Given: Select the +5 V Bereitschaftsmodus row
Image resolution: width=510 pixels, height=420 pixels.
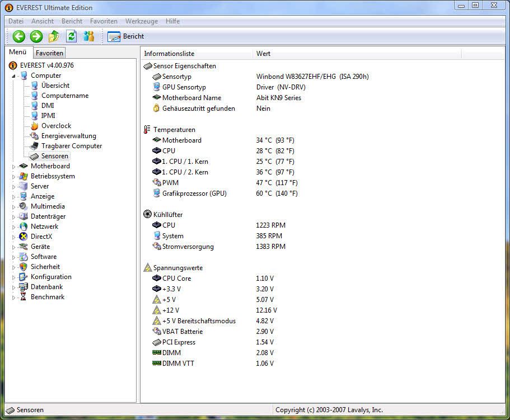Looking at the screenshot, I should pyautogui.click(x=213, y=321).
